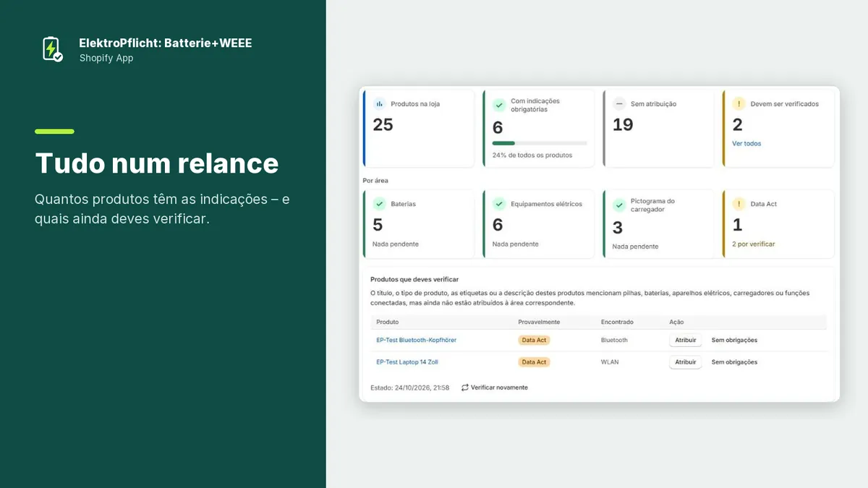Viewport: 868px width, 488px height.
Task: Click the Data Act badge in Laptop row
Action: 534,361
